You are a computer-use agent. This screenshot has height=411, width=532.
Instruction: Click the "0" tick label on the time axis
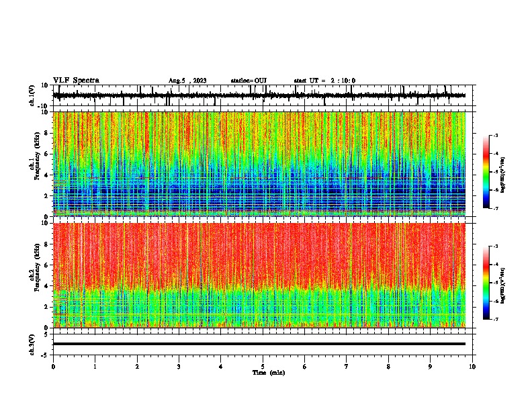pyautogui.click(x=53, y=367)
